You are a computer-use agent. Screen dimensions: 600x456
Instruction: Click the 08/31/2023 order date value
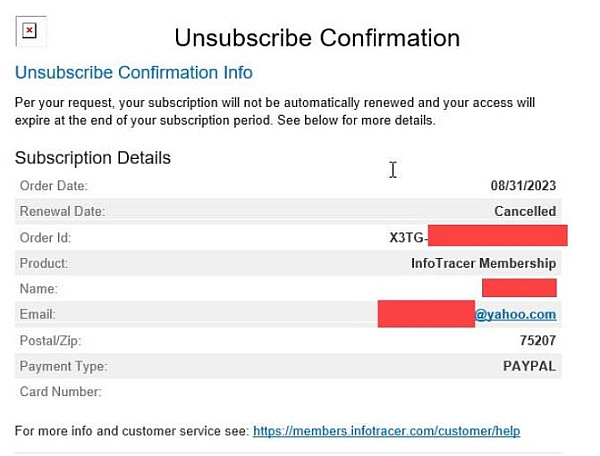click(523, 185)
